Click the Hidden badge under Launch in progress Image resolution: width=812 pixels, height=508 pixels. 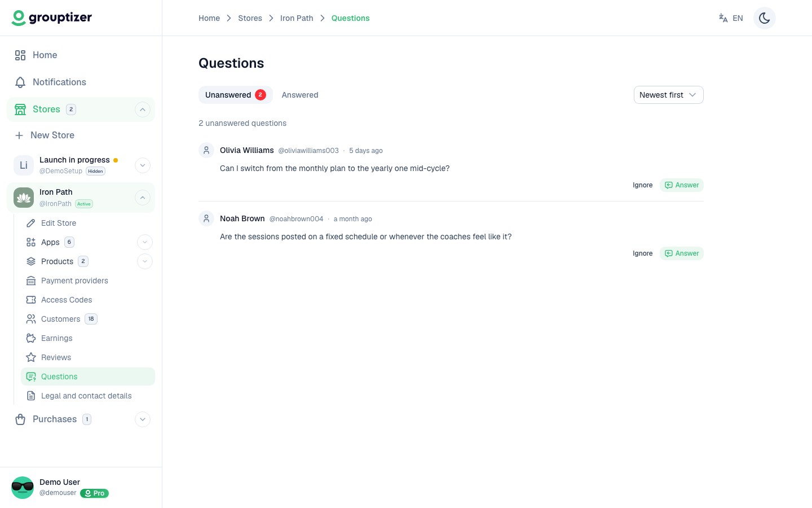[x=95, y=171]
